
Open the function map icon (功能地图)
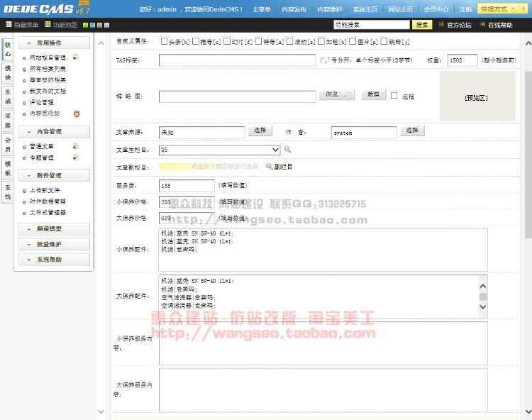(48, 24)
